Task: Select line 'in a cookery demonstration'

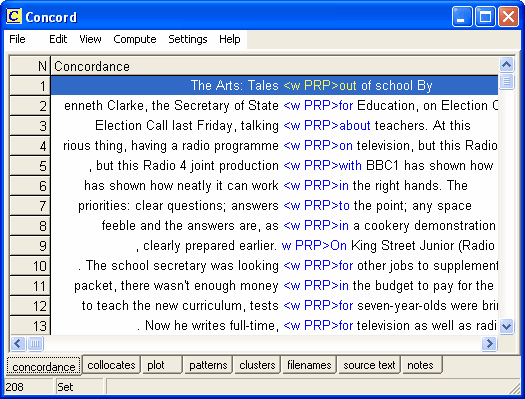Action: point(274,226)
